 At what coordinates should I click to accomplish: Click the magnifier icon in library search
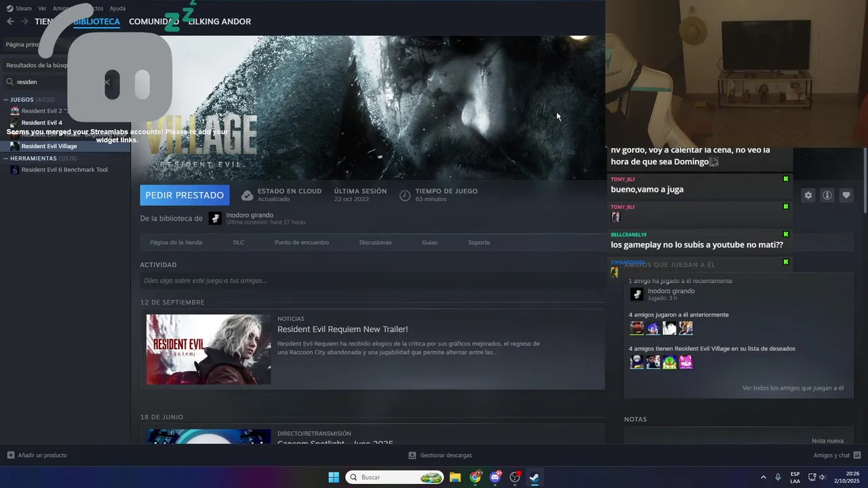tap(10, 82)
